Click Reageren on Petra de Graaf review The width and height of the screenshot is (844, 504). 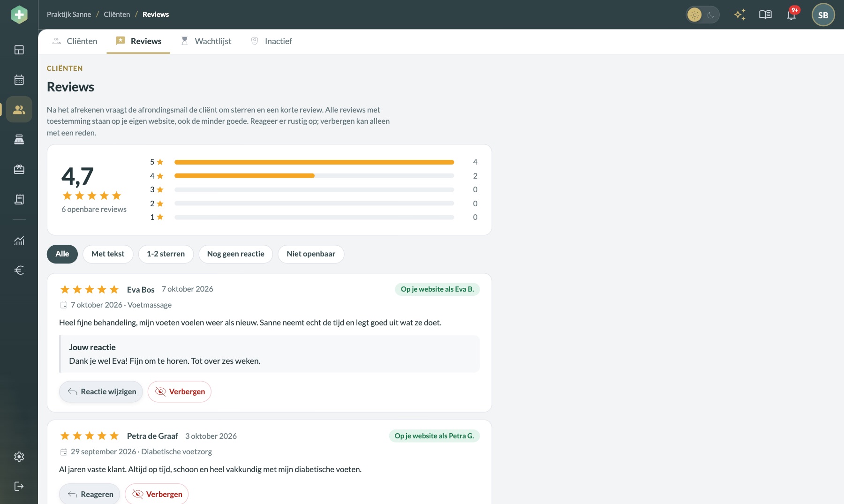pyautogui.click(x=90, y=494)
